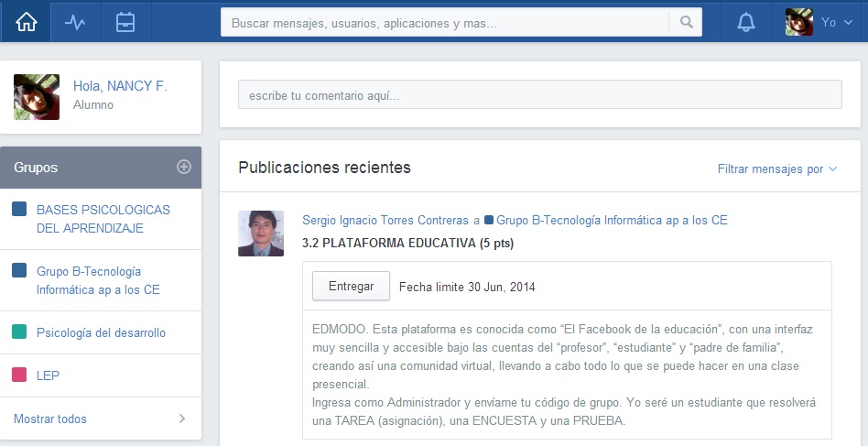Click the Entregar button
The width and height of the screenshot is (868, 446).
pos(351,286)
